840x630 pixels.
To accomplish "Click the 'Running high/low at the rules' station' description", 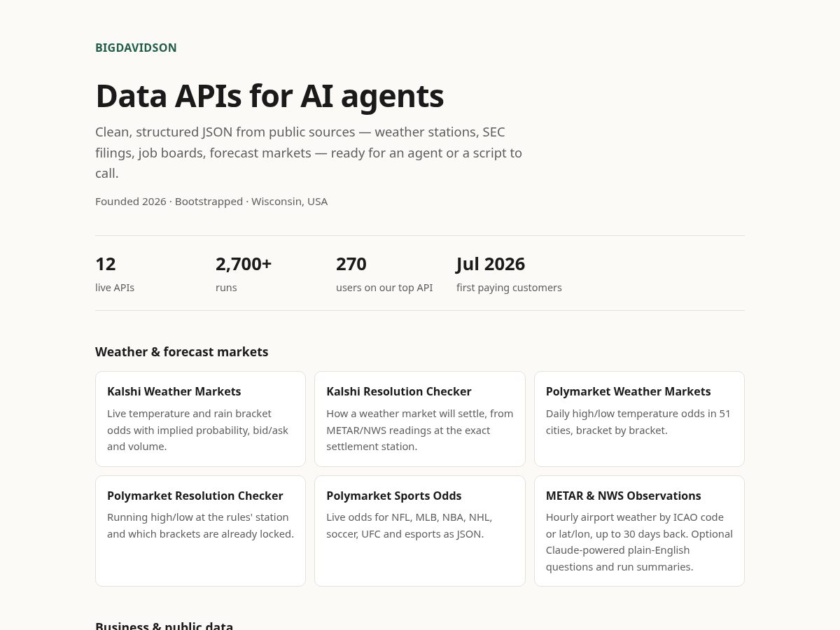I will click(x=200, y=526).
